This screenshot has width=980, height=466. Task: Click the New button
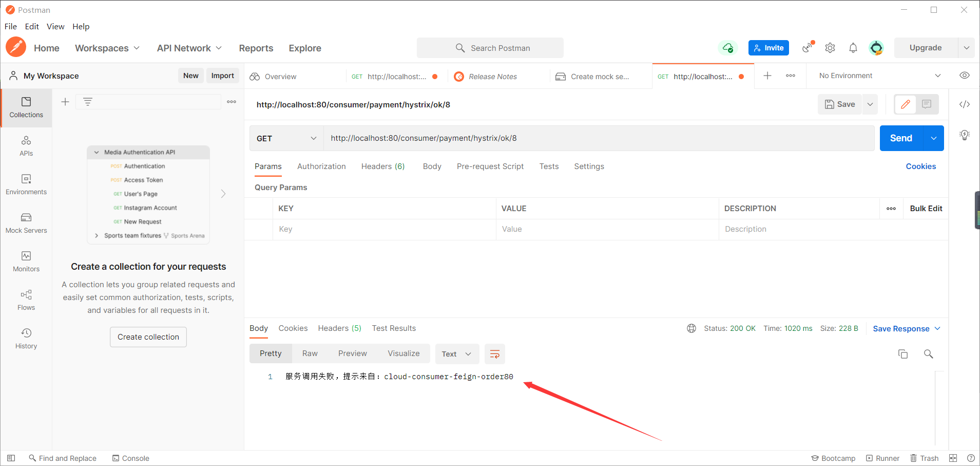(x=191, y=76)
